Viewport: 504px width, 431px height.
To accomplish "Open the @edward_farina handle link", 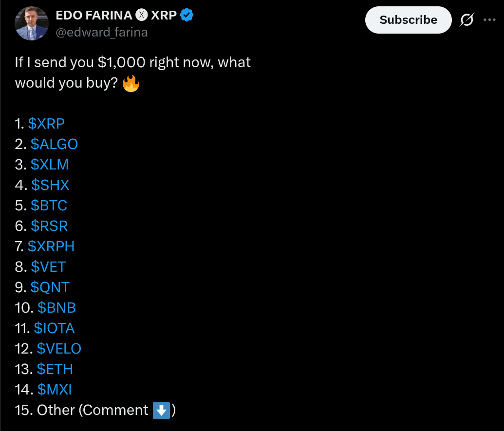I will (102, 32).
